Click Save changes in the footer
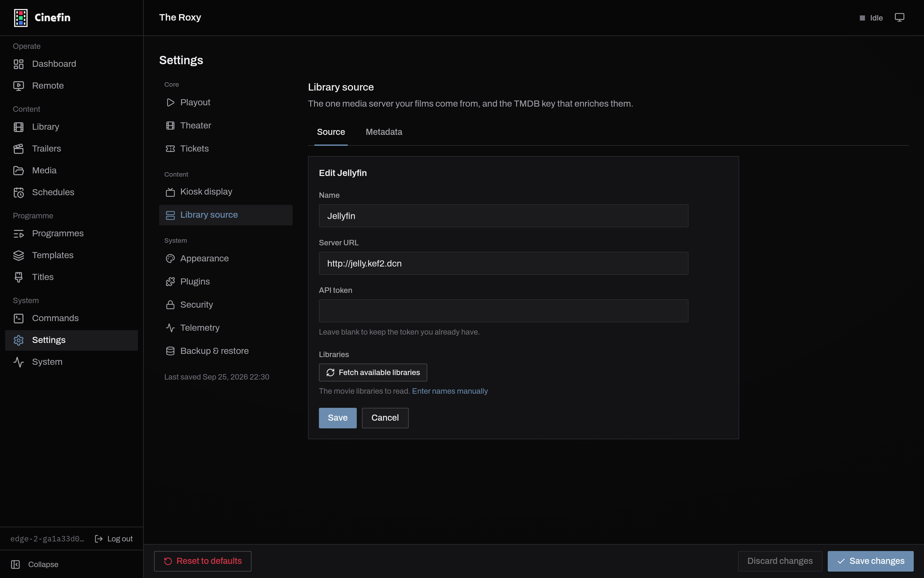The width and height of the screenshot is (924, 578). 870,561
